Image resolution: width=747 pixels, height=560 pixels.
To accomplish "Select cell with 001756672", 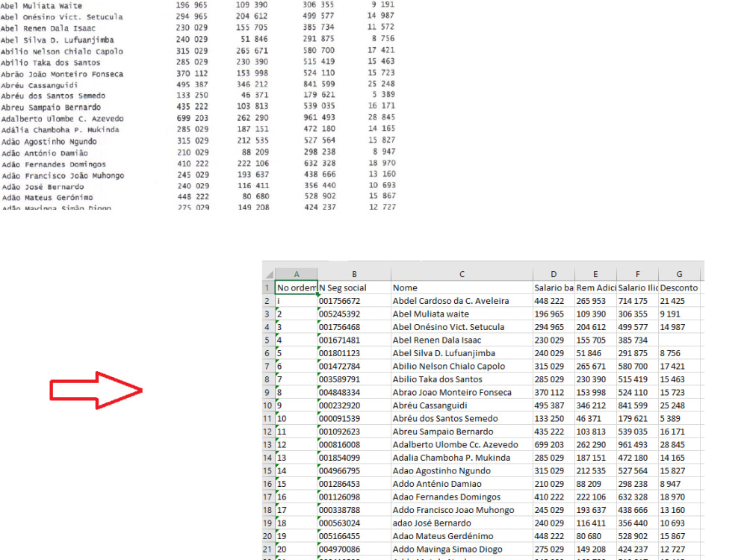I will (x=354, y=301).
